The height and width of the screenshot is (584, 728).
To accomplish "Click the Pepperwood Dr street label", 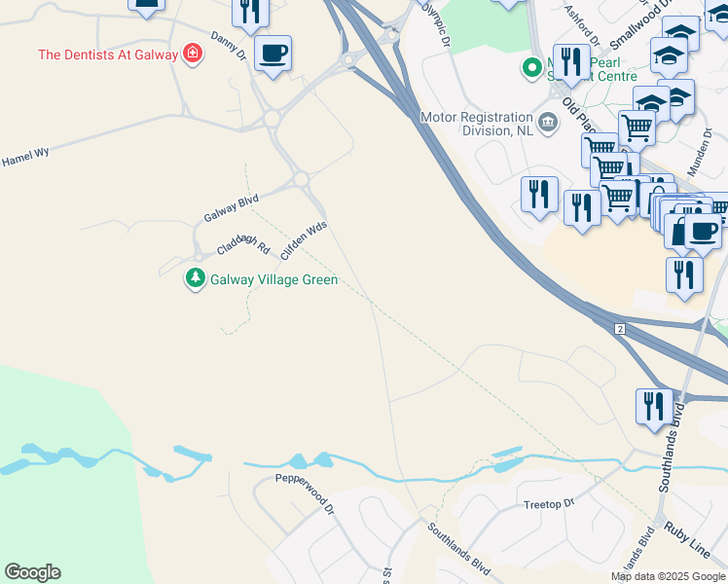I will coord(305,493).
